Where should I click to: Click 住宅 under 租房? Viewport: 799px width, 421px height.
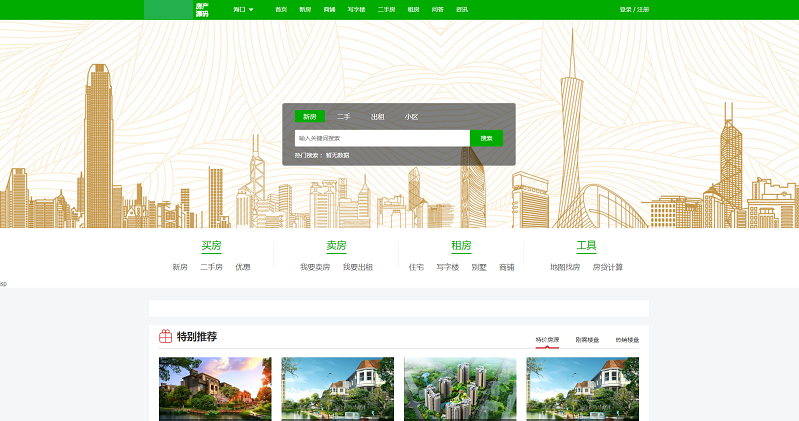416,267
